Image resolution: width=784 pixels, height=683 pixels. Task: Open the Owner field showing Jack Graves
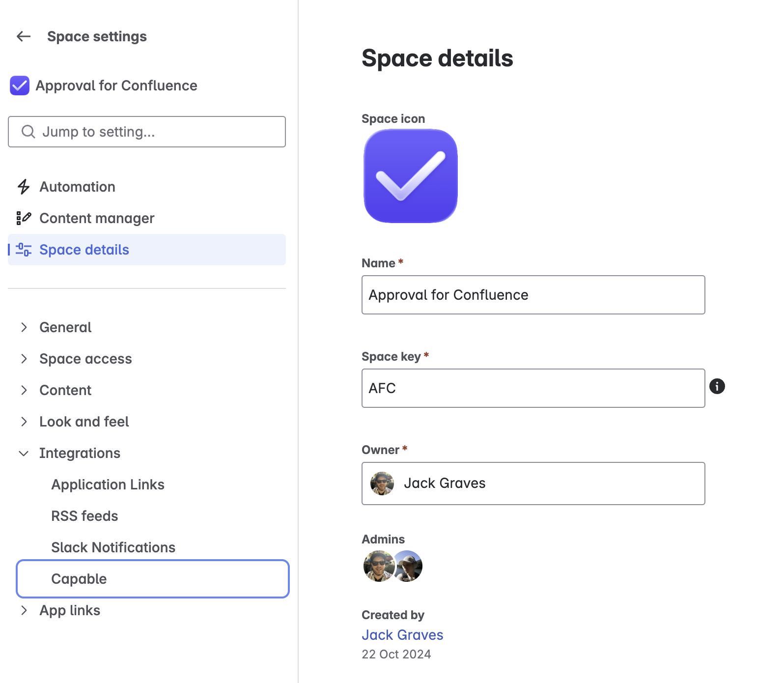(533, 484)
